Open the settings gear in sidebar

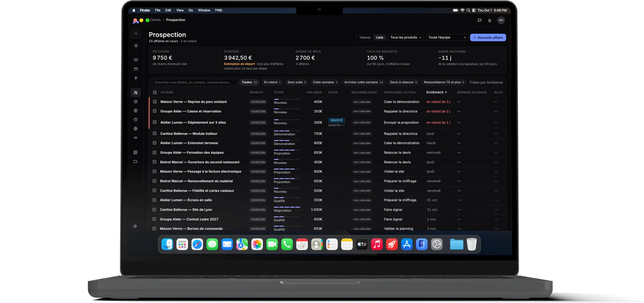[135, 226]
